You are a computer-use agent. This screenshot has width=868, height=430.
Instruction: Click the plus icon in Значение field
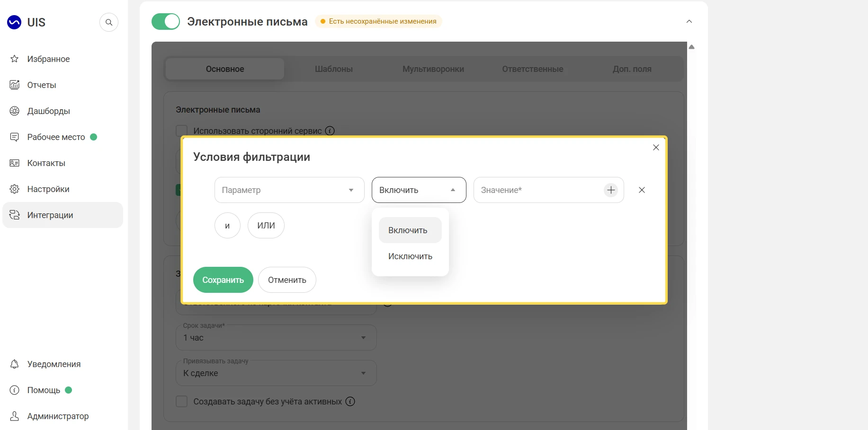pyautogui.click(x=611, y=190)
